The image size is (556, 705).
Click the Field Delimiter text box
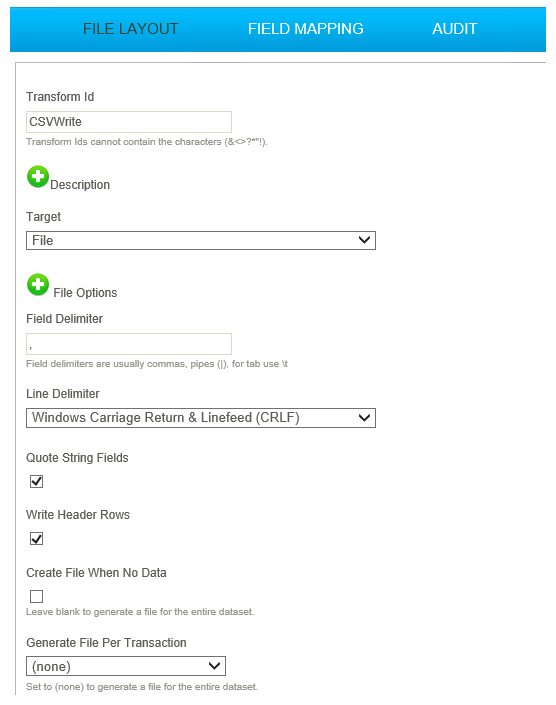click(x=129, y=344)
